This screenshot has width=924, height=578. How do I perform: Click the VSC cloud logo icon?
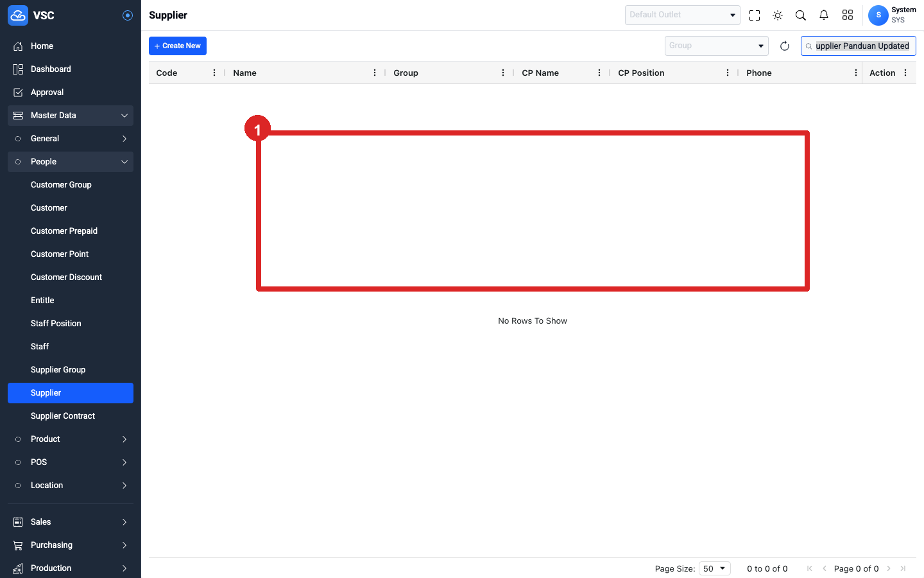[x=18, y=15]
